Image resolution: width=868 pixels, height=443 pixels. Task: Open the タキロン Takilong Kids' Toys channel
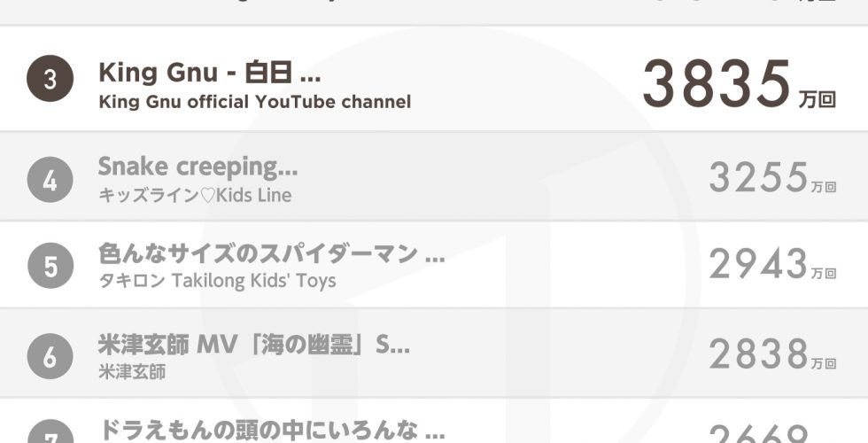click(217, 281)
